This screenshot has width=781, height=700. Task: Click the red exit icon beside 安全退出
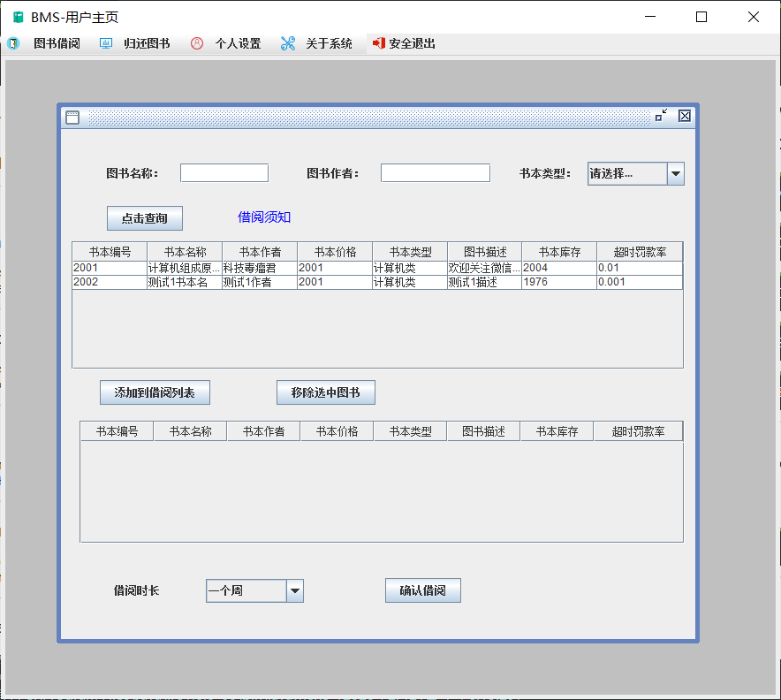pyautogui.click(x=378, y=44)
